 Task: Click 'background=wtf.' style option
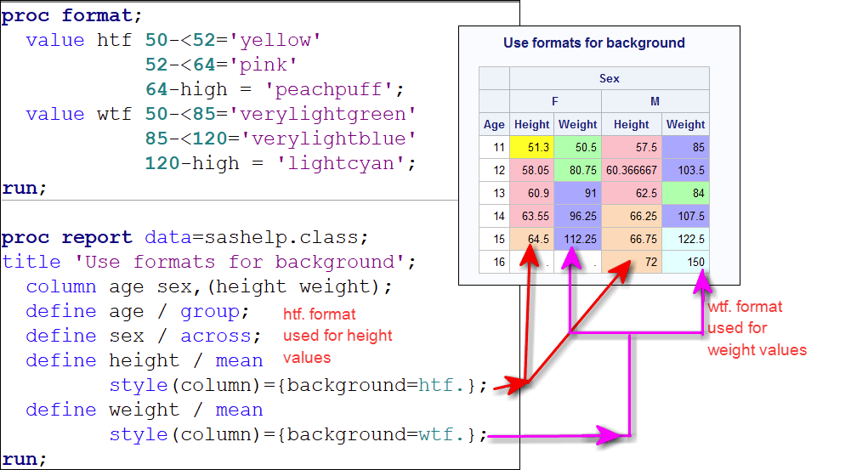click(375, 434)
